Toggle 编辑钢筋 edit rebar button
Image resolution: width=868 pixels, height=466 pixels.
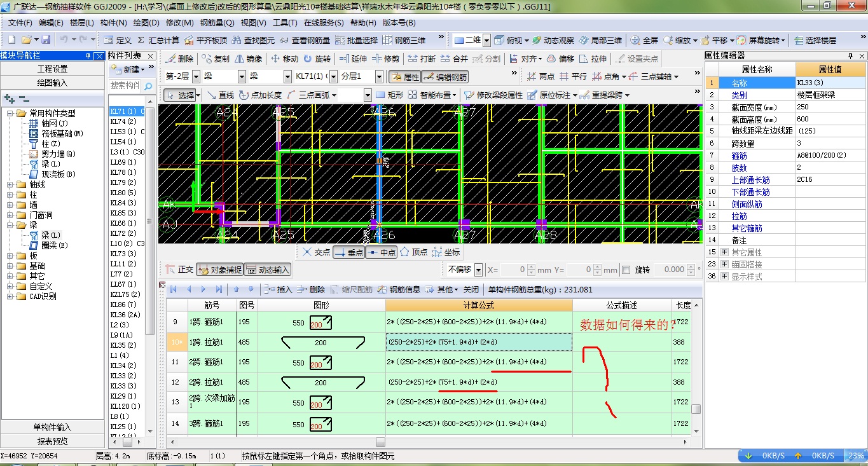[444, 77]
